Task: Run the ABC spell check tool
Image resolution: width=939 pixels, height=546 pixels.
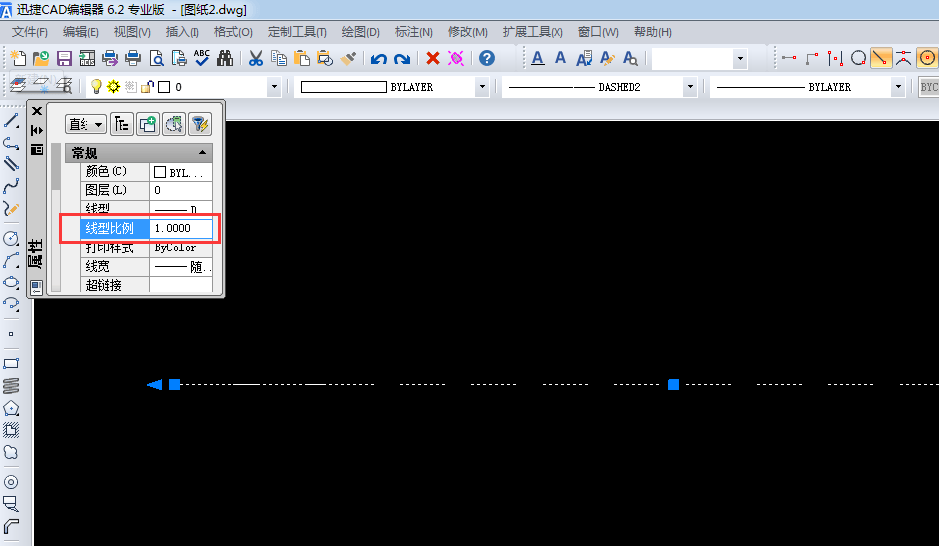Action: tap(202, 59)
